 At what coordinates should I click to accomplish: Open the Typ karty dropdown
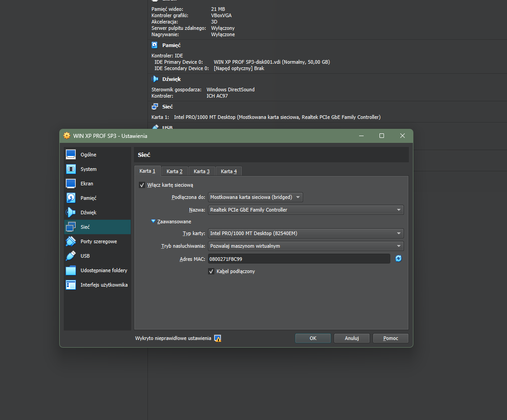pyautogui.click(x=306, y=233)
